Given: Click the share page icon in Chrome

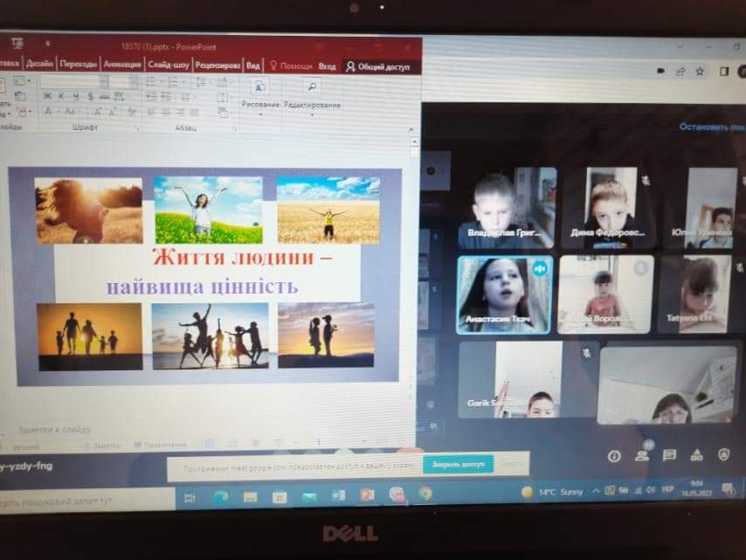Looking at the screenshot, I should point(681,72).
